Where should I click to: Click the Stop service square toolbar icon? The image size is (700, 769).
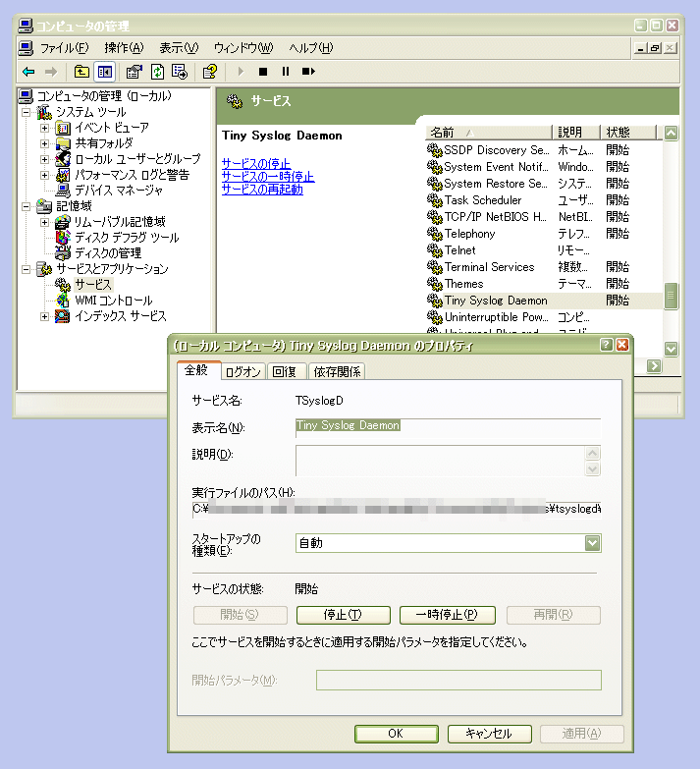point(262,72)
